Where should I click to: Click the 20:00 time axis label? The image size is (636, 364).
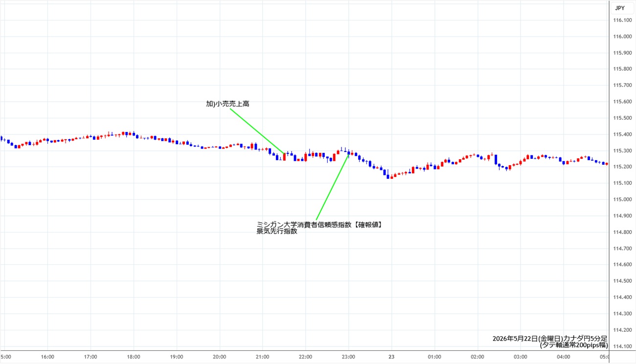point(220,357)
